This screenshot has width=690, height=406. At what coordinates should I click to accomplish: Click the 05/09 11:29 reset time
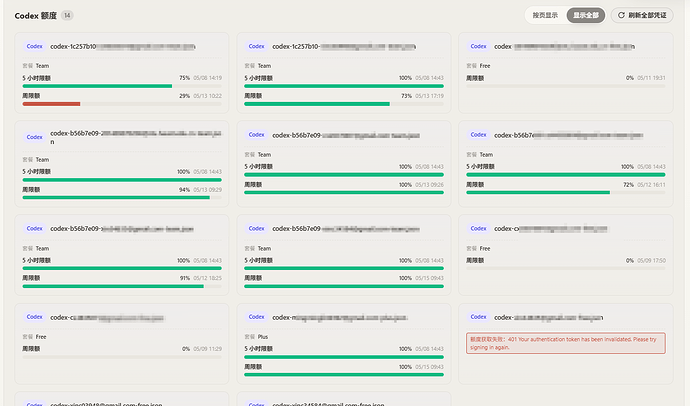[207, 348]
